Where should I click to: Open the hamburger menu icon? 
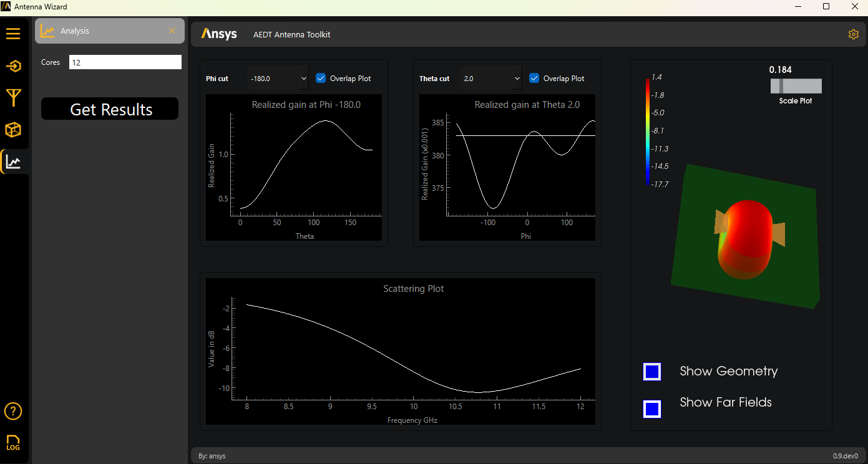click(13, 34)
